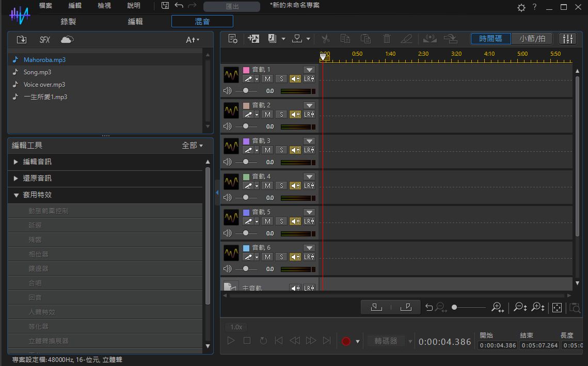
Task: Click the 開始 time field 0:00:04.386
Action: pyautogui.click(x=498, y=345)
